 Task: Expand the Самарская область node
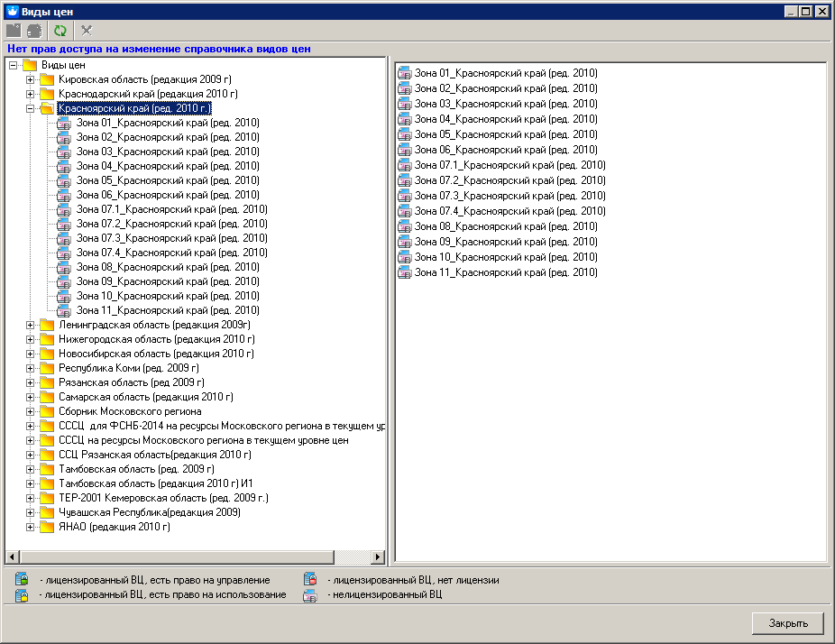tap(30, 397)
